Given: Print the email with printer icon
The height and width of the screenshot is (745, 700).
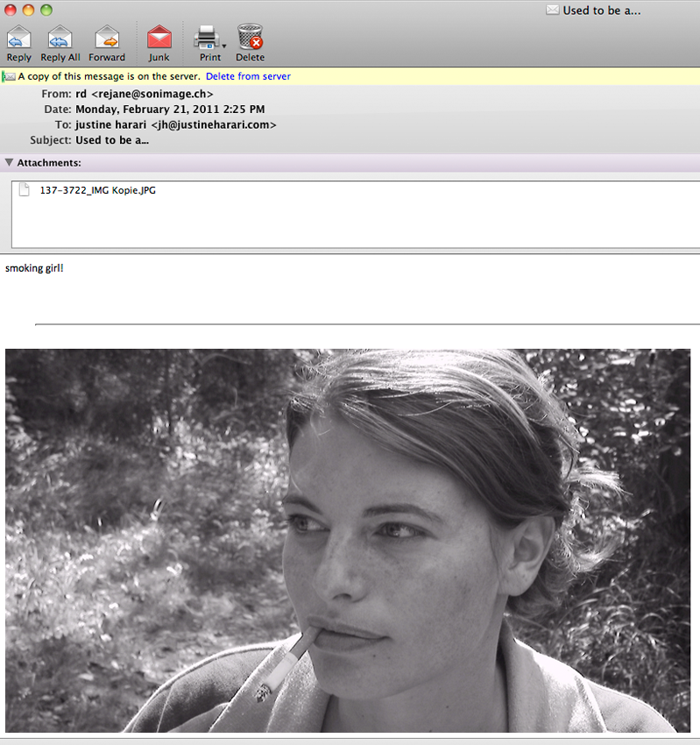Looking at the screenshot, I should (206, 38).
